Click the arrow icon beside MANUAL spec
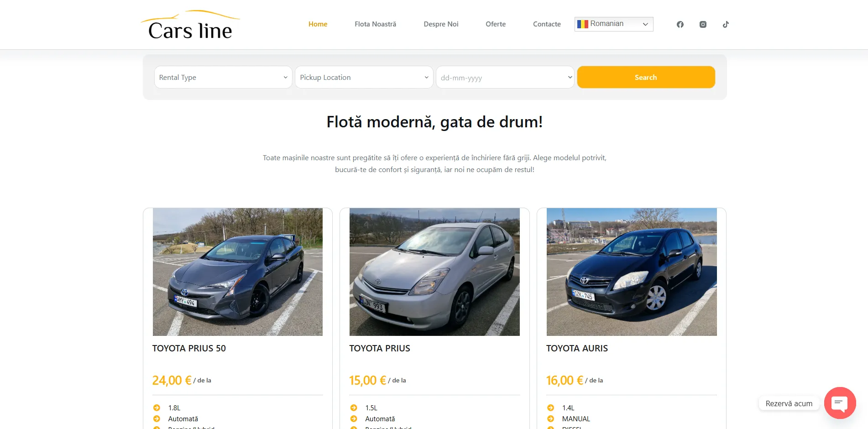 pyautogui.click(x=551, y=419)
